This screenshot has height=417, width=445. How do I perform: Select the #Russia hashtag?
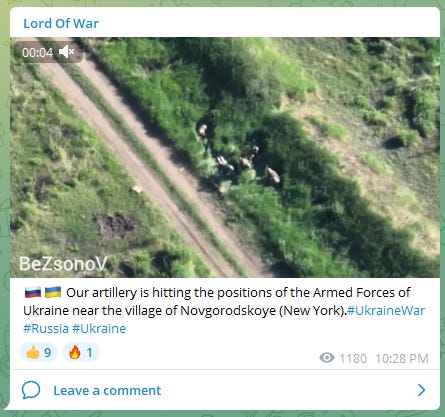(46, 329)
